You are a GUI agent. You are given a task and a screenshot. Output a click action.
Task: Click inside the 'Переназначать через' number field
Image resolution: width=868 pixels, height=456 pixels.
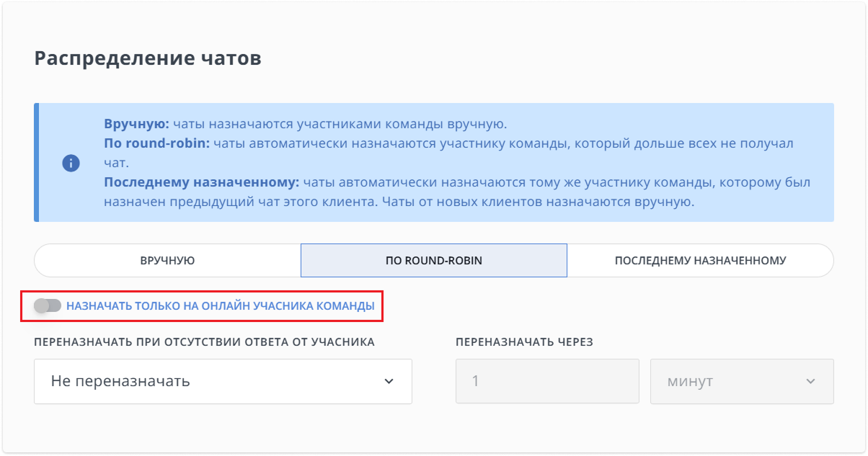coord(547,381)
